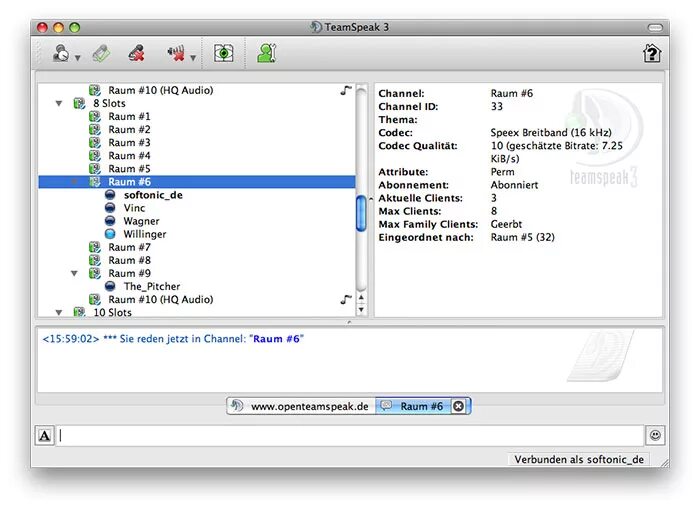Screen dimensions: 700x510
Task: Click into the chat message input field
Action: click(350, 435)
